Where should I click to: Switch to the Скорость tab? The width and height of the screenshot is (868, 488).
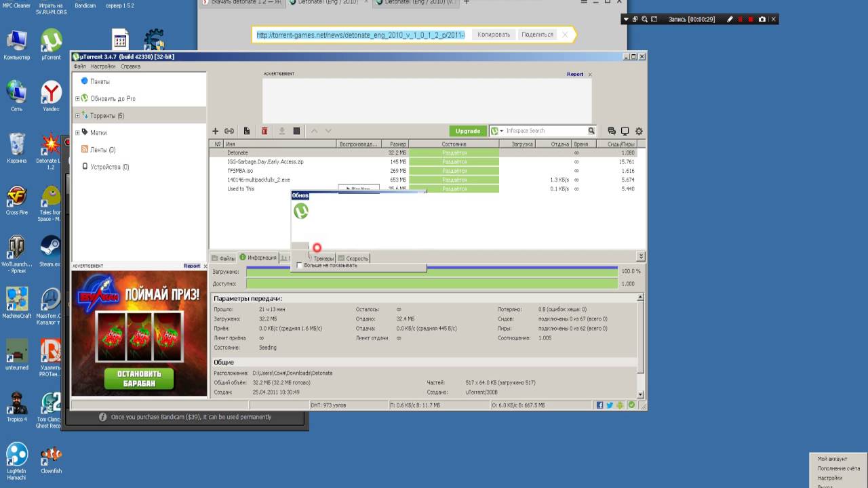click(353, 258)
